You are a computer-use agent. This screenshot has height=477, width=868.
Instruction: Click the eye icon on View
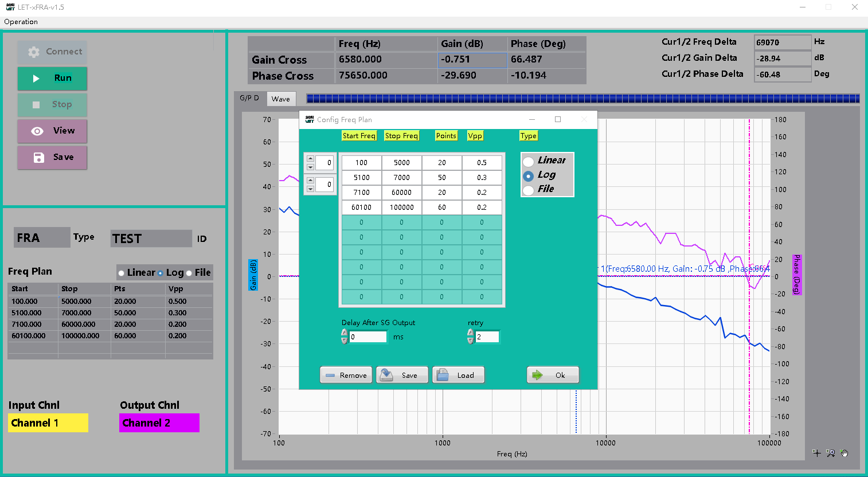coord(37,131)
